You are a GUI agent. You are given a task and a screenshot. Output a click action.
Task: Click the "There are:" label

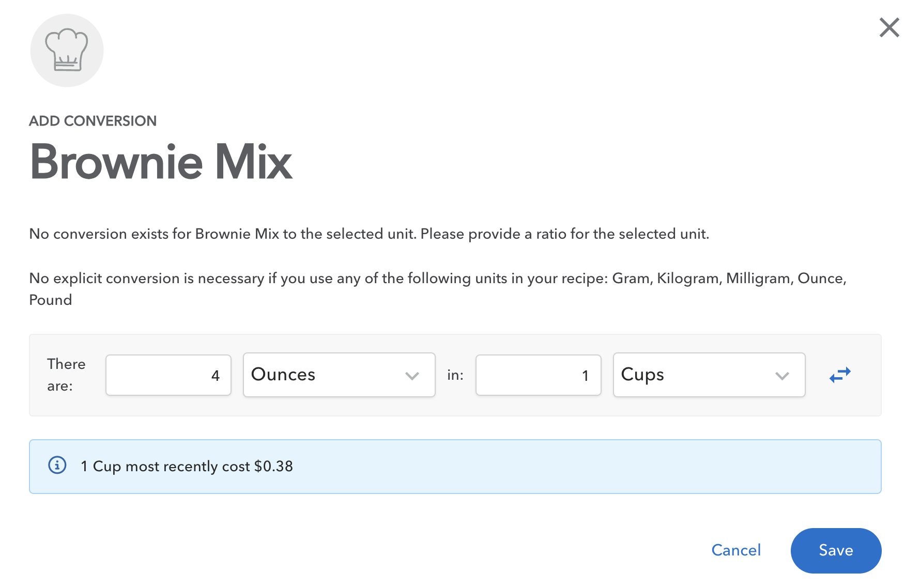click(x=66, y=375)
